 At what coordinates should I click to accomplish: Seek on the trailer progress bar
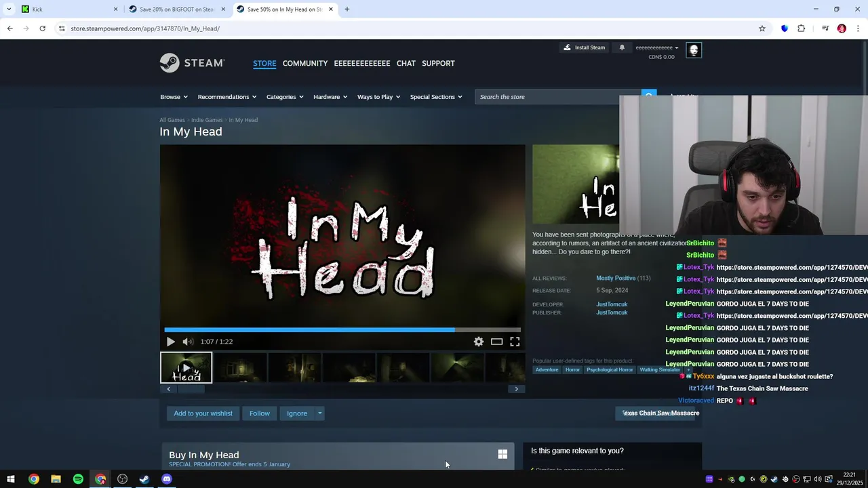click(342, 330)
